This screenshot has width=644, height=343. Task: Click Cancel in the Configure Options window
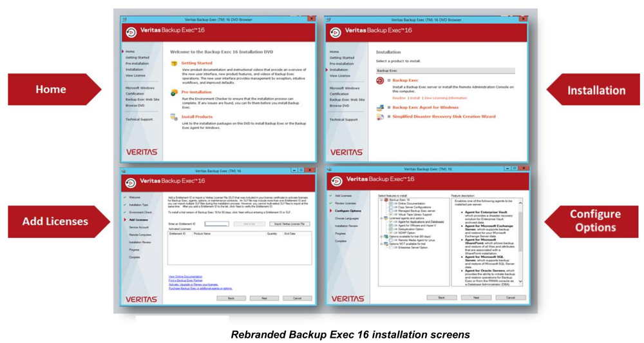tap(511, 297)
